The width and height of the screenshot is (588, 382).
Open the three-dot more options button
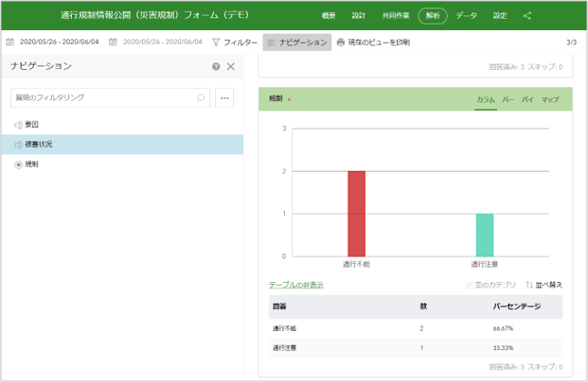coord(225,97)
